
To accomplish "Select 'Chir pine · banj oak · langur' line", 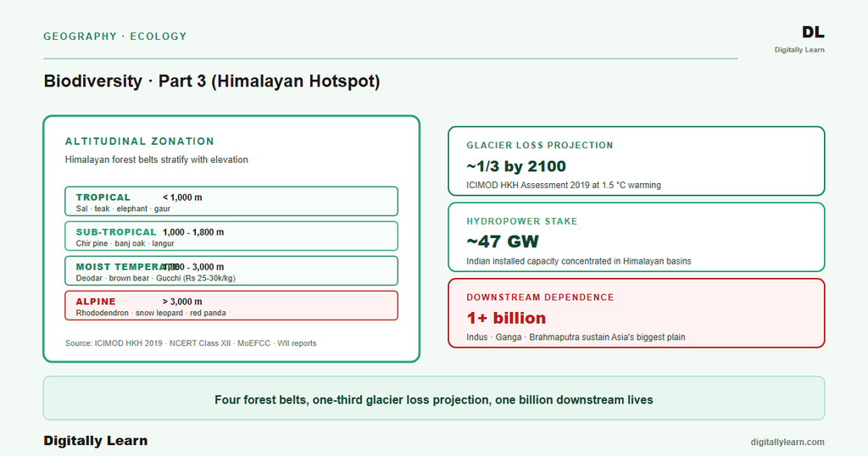I will (x=125, y=243).
